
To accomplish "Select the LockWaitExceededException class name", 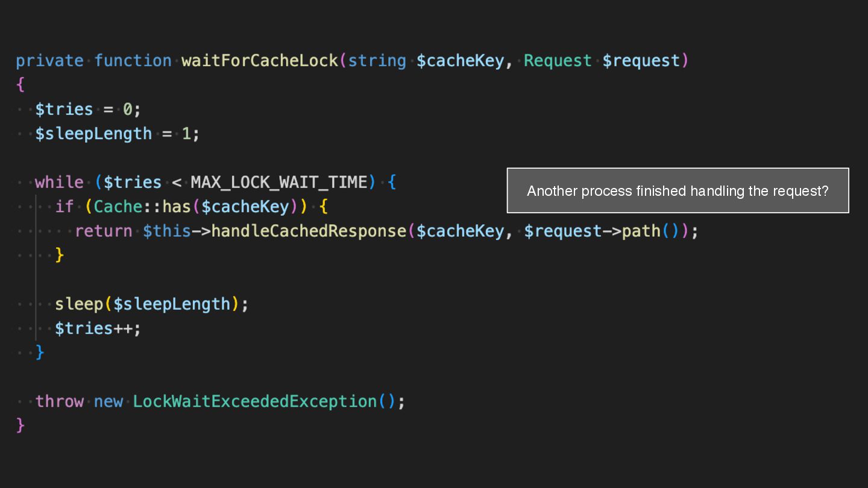I will (255, 401).
